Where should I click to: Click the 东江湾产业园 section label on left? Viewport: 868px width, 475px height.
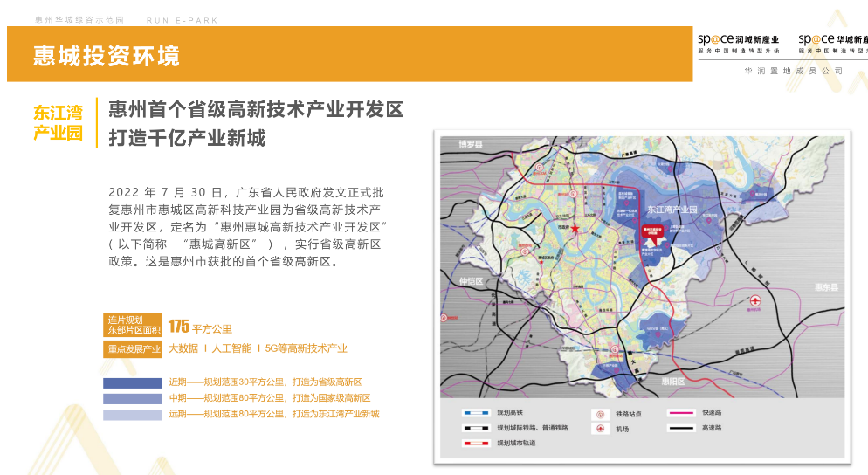[x=58, y=122]
